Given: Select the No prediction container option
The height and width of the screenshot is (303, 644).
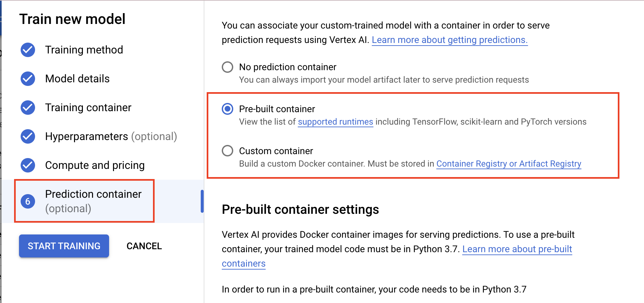Looking at the screenshot, I should 227,67.
